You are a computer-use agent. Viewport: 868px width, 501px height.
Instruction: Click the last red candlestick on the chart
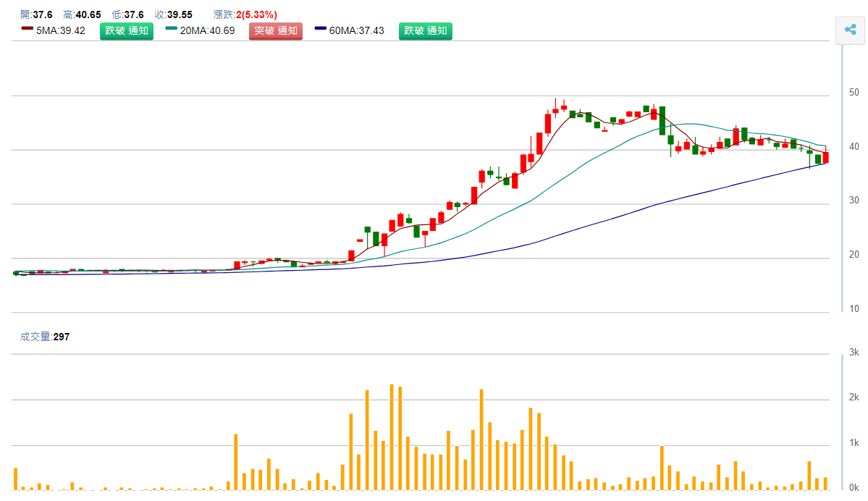(x=825, y=156)
